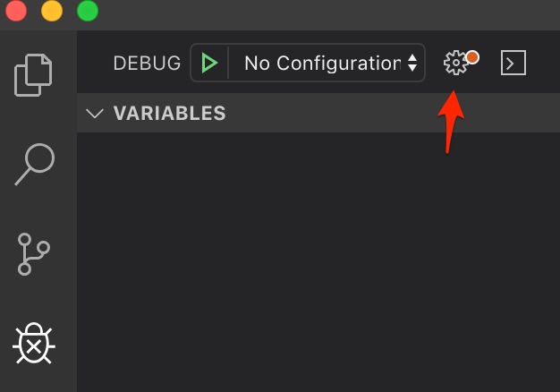Maximize the window with green button

[88, 11]
